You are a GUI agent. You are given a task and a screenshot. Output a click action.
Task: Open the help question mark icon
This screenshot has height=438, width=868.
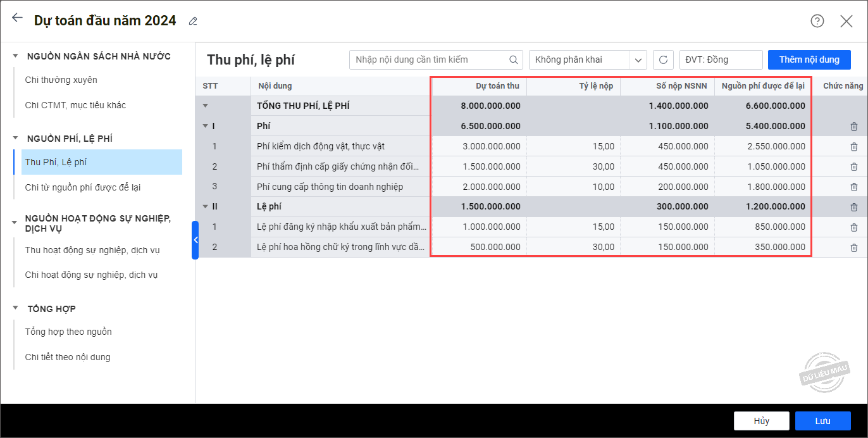point(817,21)
